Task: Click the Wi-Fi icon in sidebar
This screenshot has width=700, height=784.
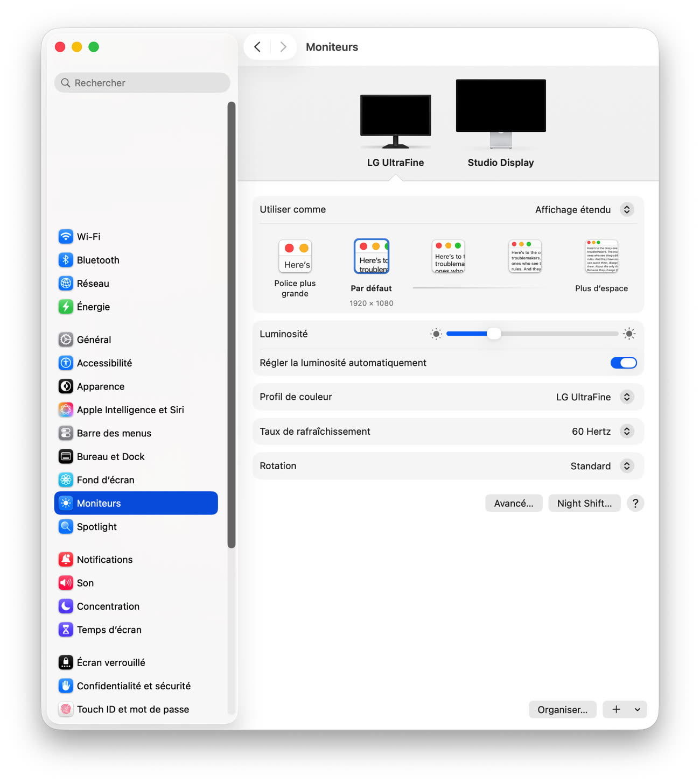Action: [66, 237]
